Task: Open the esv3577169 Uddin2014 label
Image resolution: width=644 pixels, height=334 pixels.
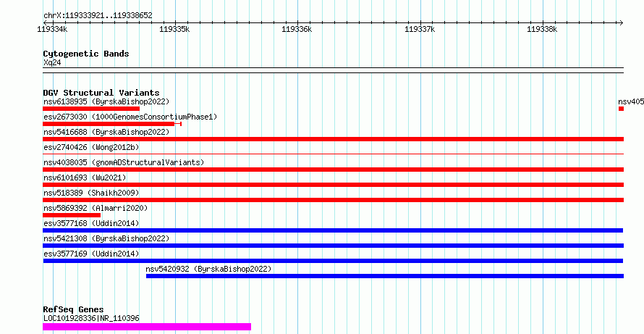Action: click(x=91, y=254)
